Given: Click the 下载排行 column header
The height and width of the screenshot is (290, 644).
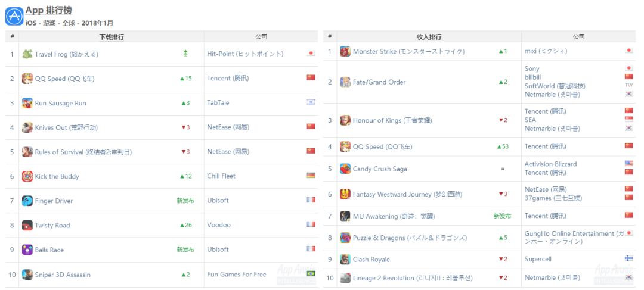Looking at the screenshot, I should pos(112,37).
